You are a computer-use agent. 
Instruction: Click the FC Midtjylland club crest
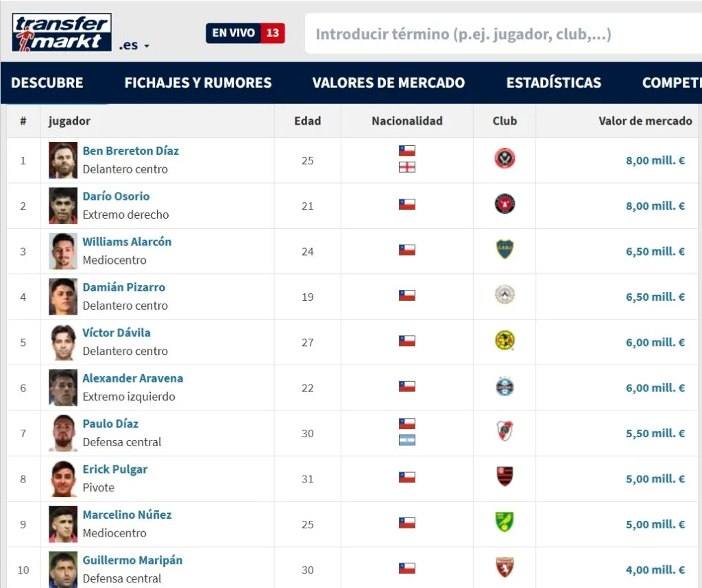point(505,205)
